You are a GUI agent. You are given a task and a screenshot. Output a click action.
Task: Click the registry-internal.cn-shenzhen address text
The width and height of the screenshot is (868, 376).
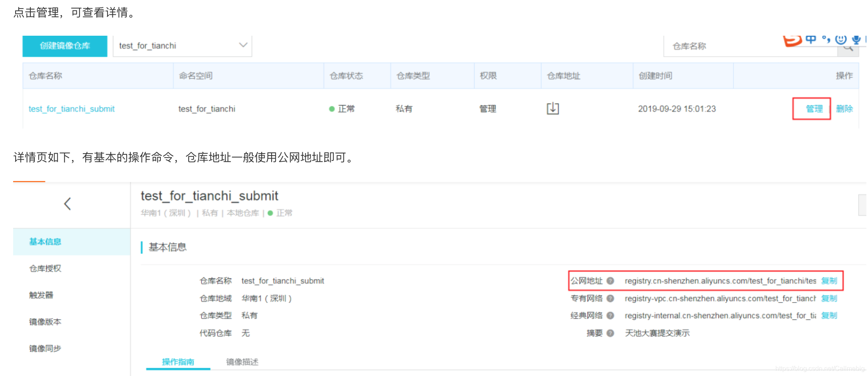(x=720, y=315)
